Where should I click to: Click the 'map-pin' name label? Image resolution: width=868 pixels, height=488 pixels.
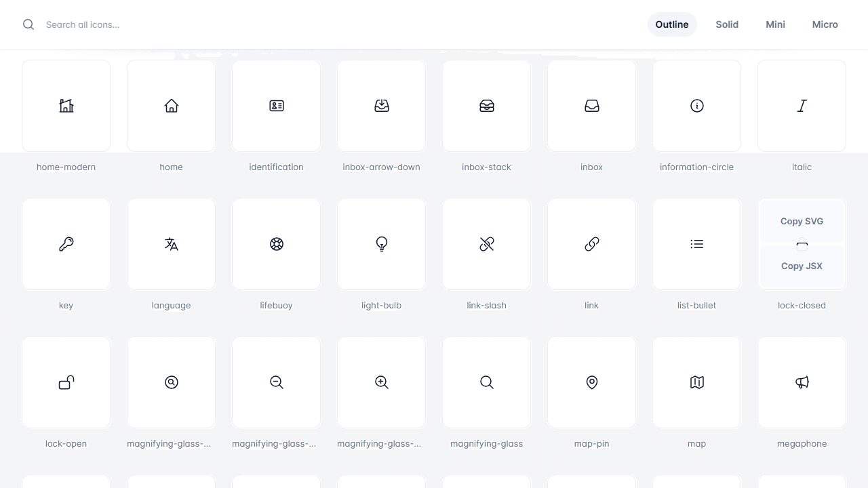pos(591,444)
